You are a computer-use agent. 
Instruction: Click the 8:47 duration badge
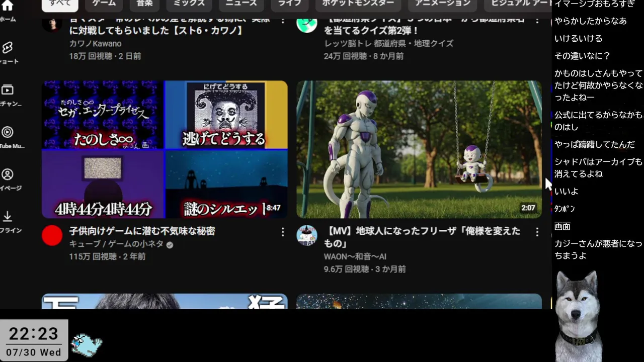273,208
